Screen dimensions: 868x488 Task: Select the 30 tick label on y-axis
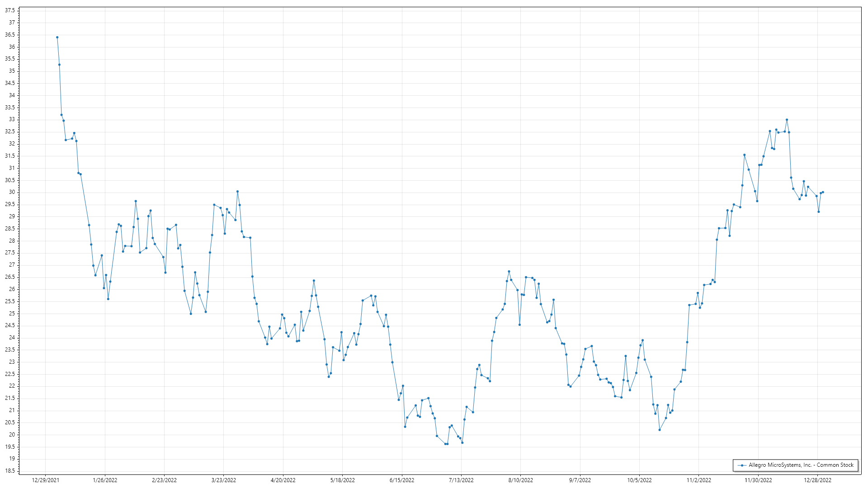(12, 192)
